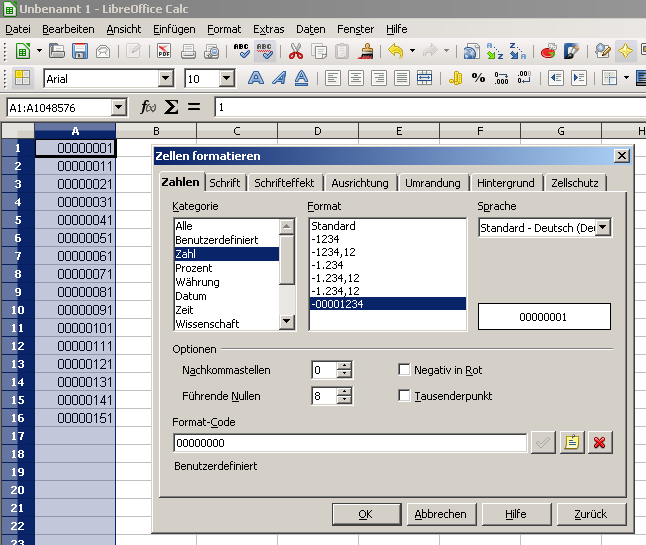The image size is (646, 545).
Task: Decrease the Führende Nullen spinner value
Action: pyautogui.click(x=344, y=400)
